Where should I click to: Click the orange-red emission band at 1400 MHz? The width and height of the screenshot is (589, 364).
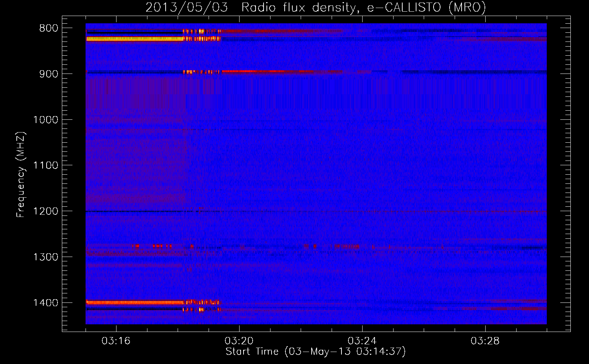[x=135, y=302]
